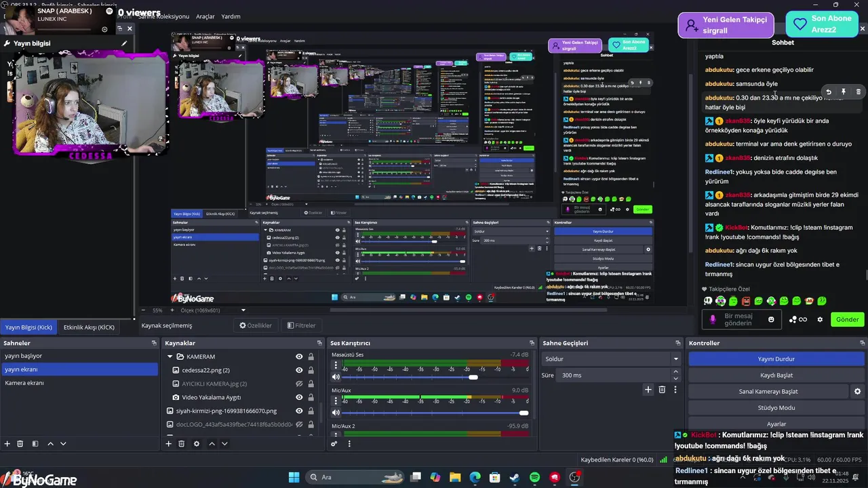Edit stream info pencil icon

(x=124, y=43)
